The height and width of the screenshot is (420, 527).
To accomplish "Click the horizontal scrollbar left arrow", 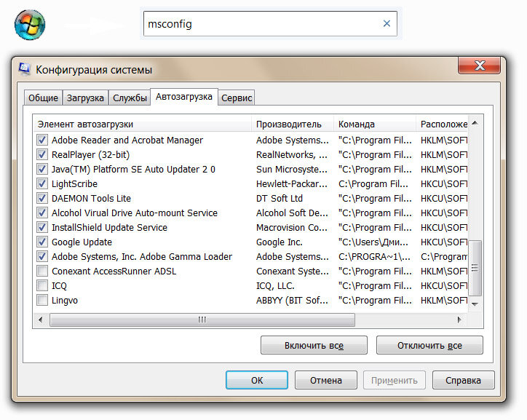I will [x=40, y=320].
